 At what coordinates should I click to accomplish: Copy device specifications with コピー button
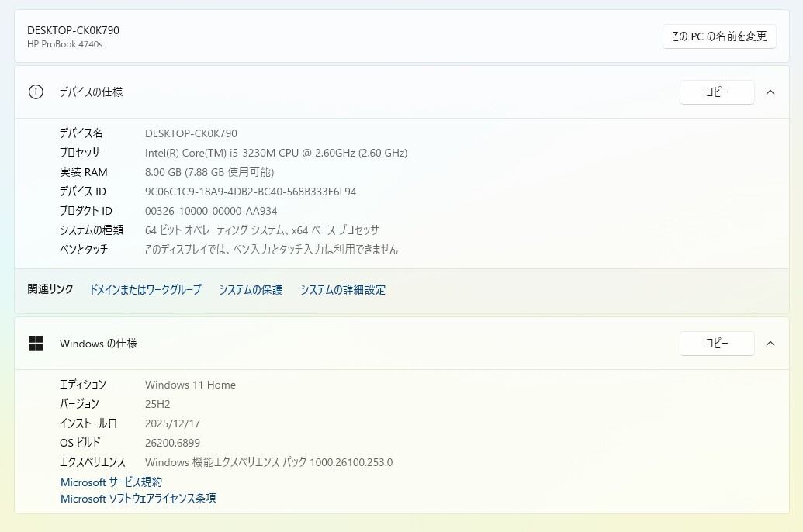[717, 92]
